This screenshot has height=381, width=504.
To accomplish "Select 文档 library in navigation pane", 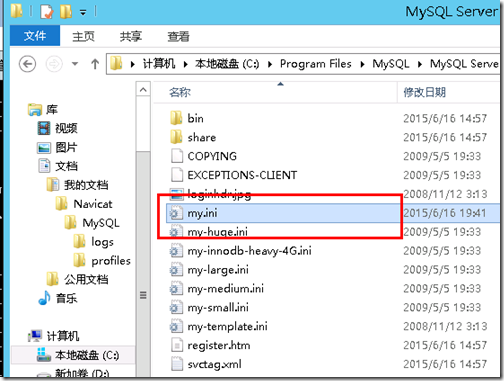I will (x=66, y=166).
